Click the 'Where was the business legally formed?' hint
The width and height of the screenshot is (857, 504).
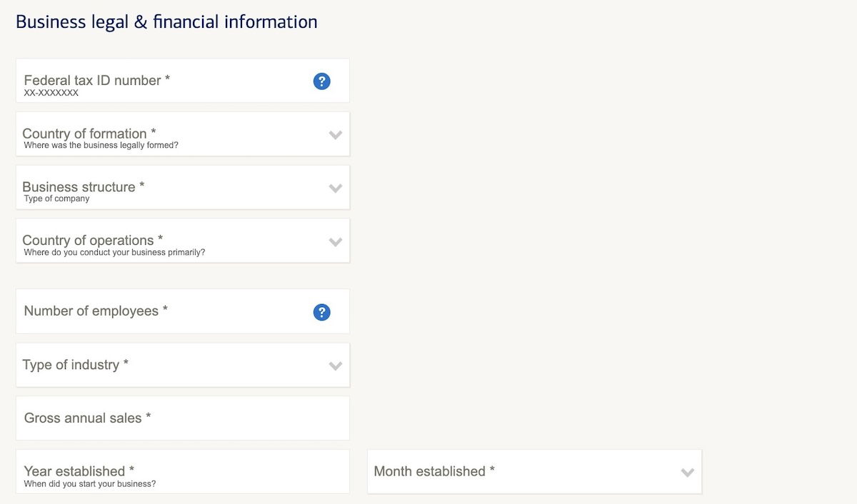point(101,146)
